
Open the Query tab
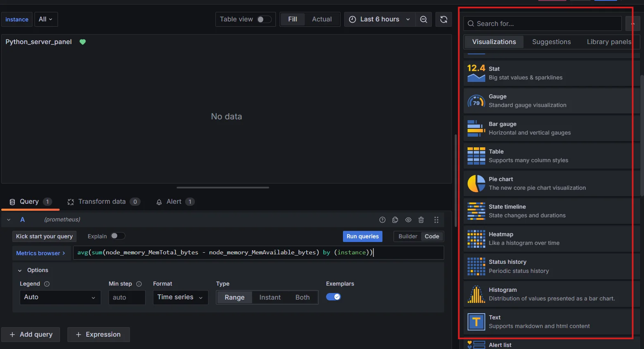pyautogui.click(x=30, y=202)
